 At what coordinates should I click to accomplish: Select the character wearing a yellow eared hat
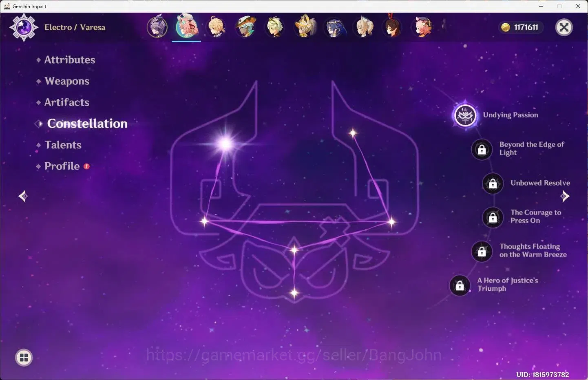coord(305,26)
